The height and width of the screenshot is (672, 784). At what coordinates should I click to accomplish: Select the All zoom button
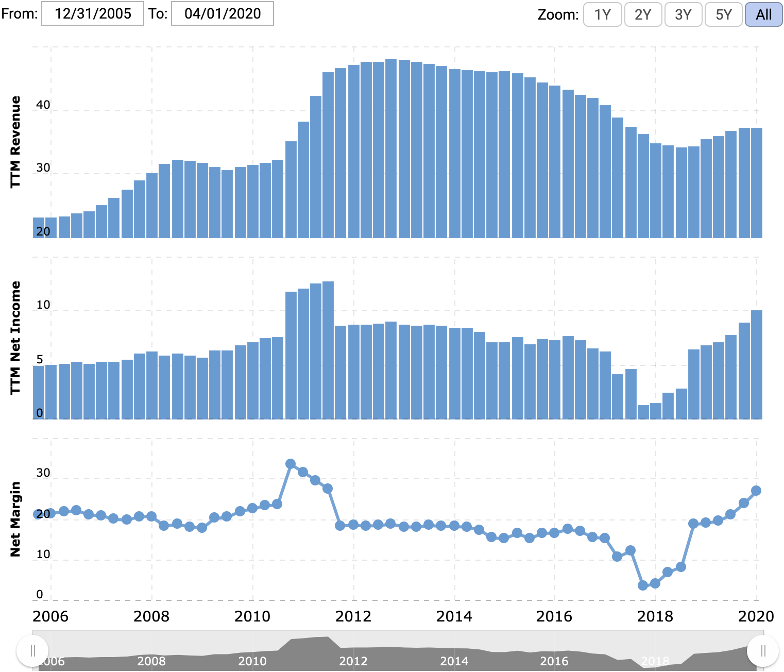tap(764, 14)
